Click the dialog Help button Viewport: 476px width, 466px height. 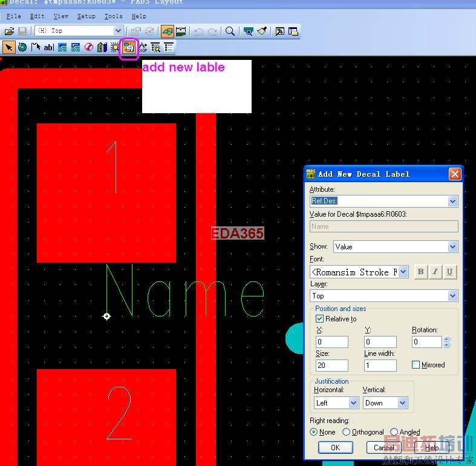[x=432, y=447]
